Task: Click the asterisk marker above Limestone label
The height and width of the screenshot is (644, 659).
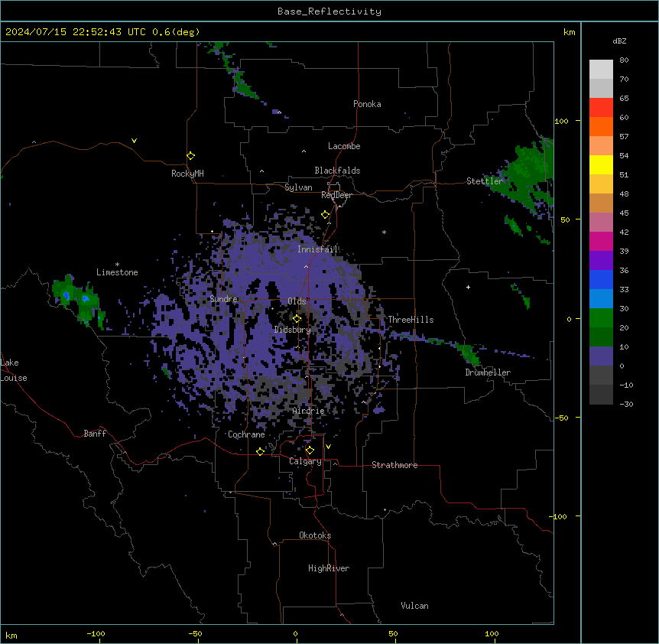Action: (117, 265)
